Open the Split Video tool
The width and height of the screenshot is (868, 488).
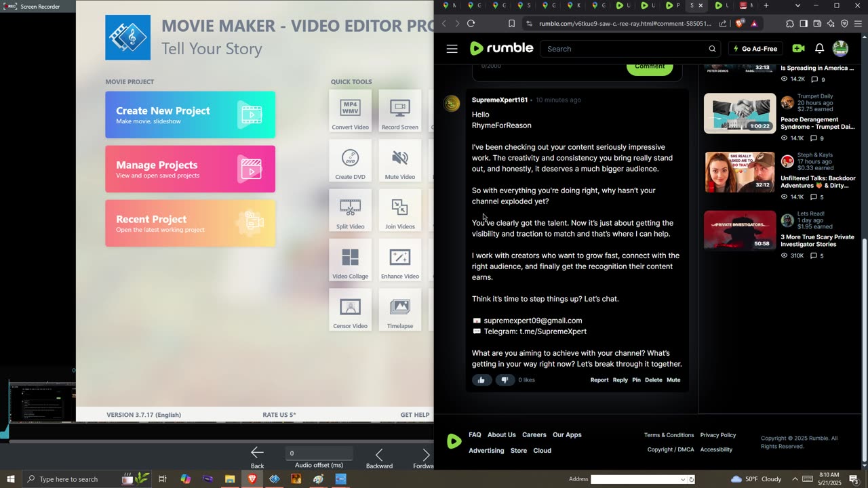coord(351,210)
